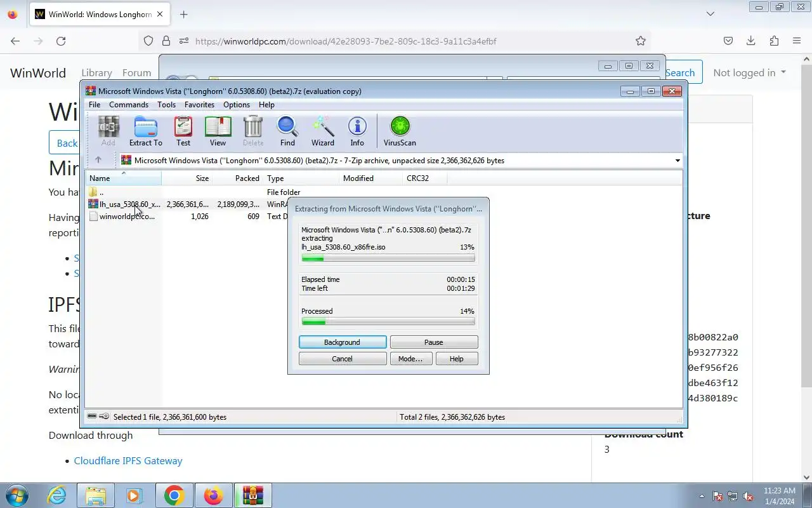Open Firefox hamburger application menu

pyautogui.click(x=797, y=41)
